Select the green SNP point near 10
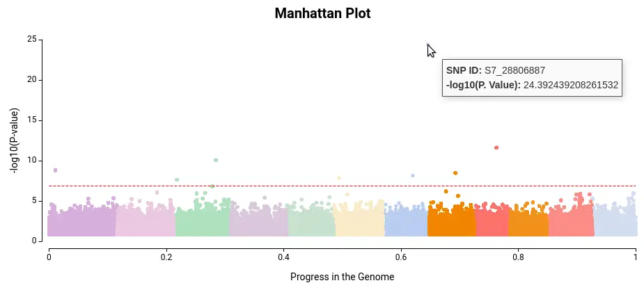Screen dimensions: 644x290 (x=216, y=160)
